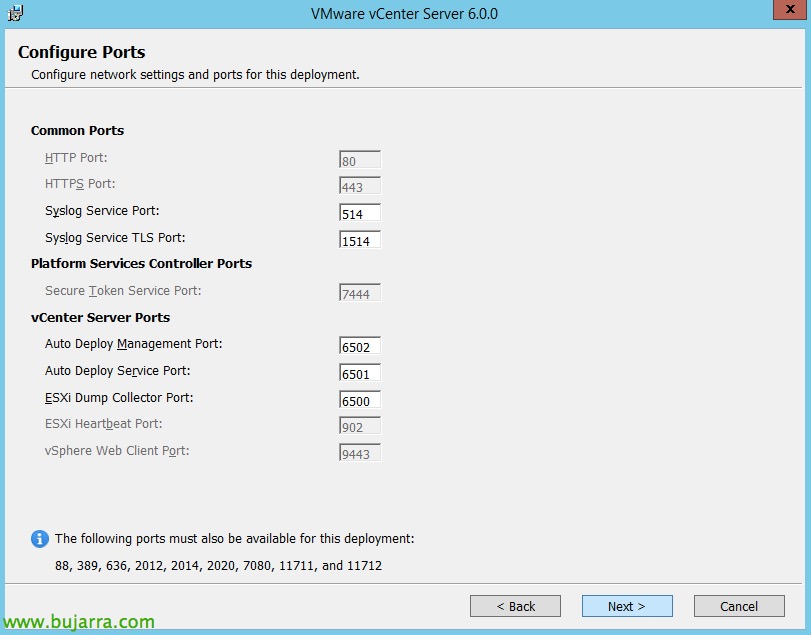The width and height of the screenshot is (811, 635).
Task: Focus the Syslog Service TLS Port field
Action: point(360,240)
